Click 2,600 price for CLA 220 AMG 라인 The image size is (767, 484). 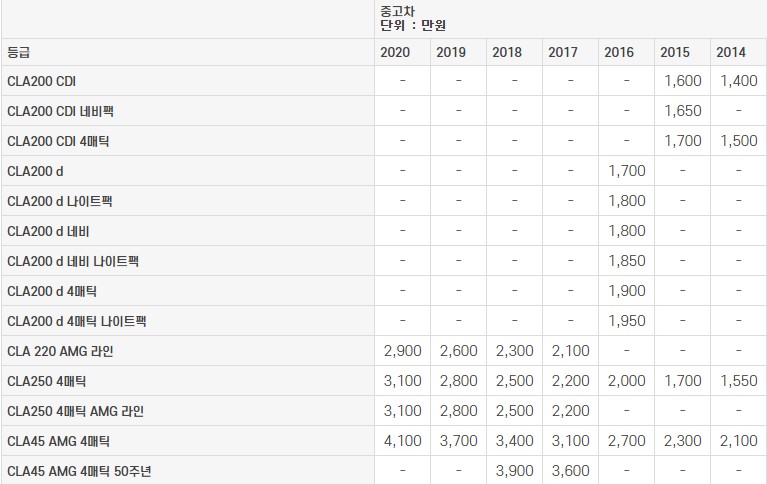(x=458, y=351)
